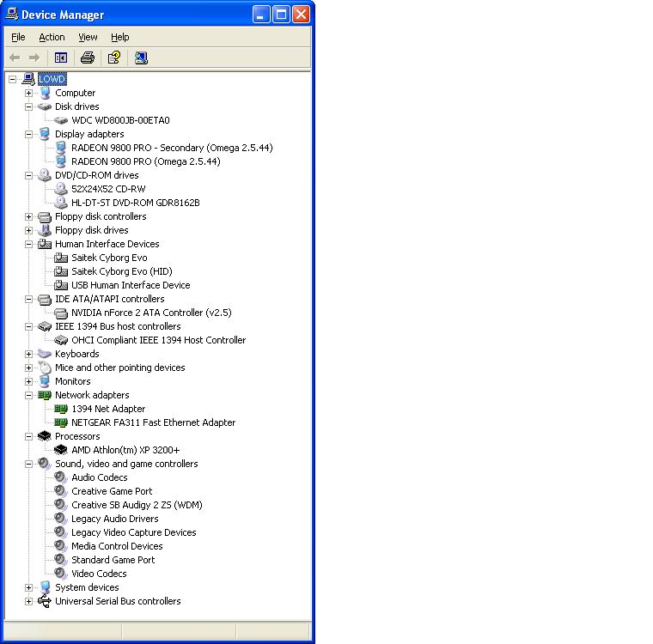Click the Back arrow in toolbar
Image resolution: width=653 pixels, height=644 pixels.
[15, 58]
